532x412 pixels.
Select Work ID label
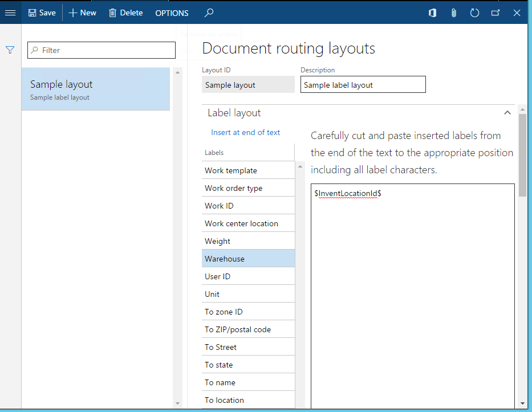(248, 206)
